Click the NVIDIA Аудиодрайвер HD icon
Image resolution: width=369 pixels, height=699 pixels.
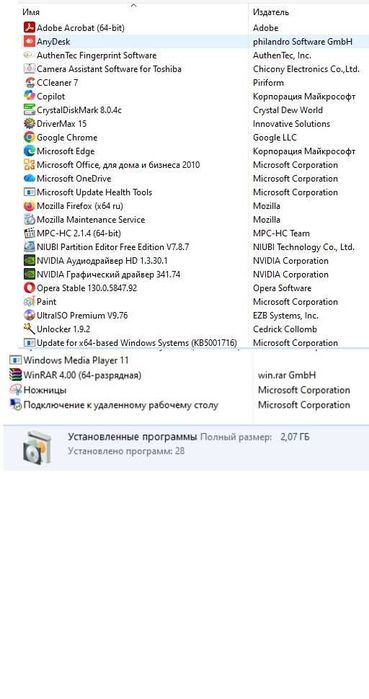(29, 261)
